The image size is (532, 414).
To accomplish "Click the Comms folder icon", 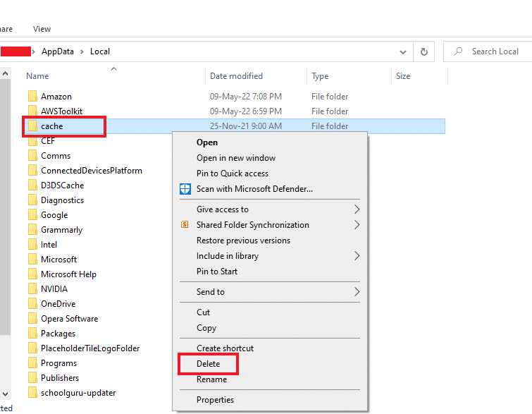I will [32, 156].
